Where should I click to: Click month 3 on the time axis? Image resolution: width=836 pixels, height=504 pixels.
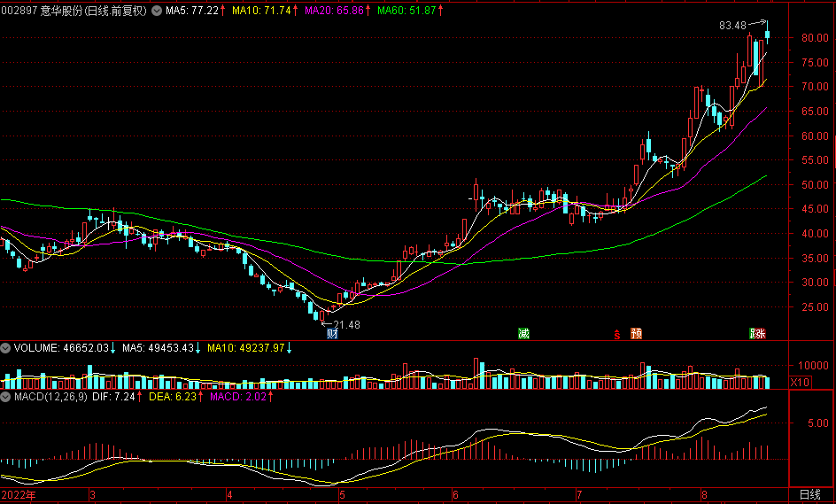coord(92,495)
